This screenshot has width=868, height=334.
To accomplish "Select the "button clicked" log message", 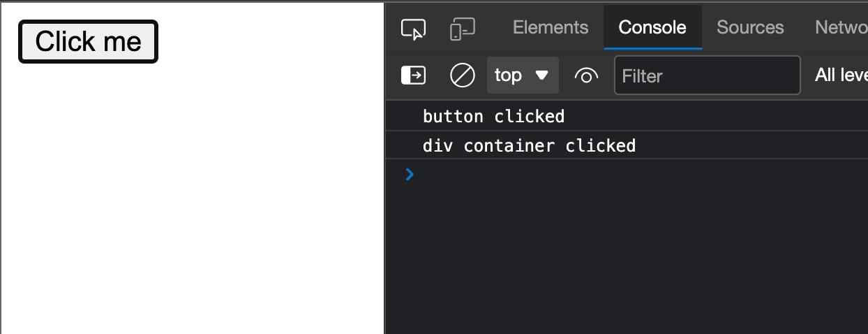I will point(493,116).
